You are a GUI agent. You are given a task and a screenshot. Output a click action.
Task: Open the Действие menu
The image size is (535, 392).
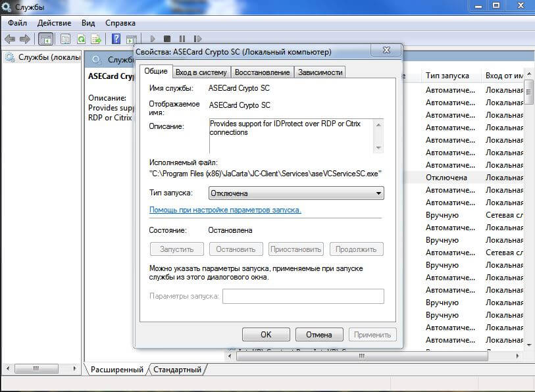tap(54, 23)
